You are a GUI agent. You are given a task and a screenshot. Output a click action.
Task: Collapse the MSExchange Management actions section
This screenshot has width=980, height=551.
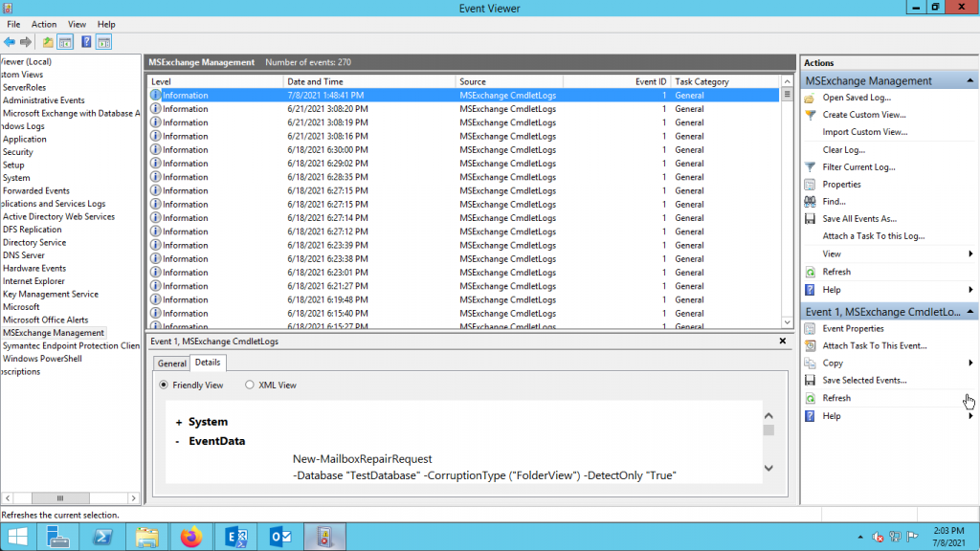point(970,80)
